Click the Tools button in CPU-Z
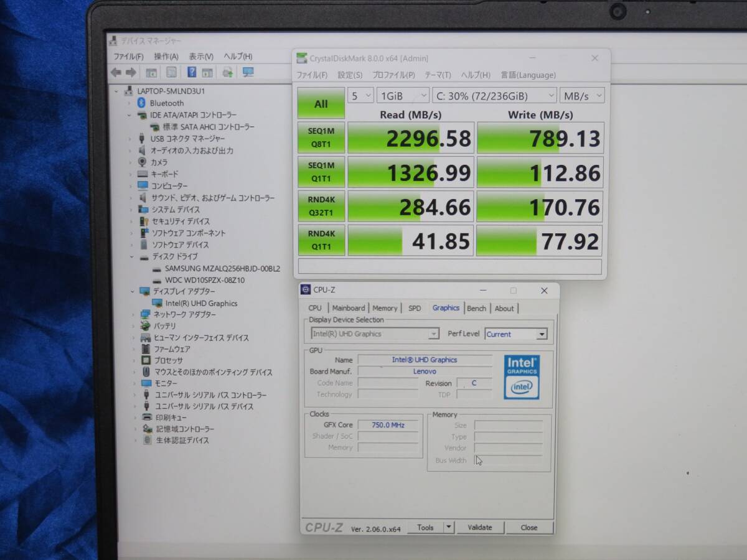 [x=426, y=527]
